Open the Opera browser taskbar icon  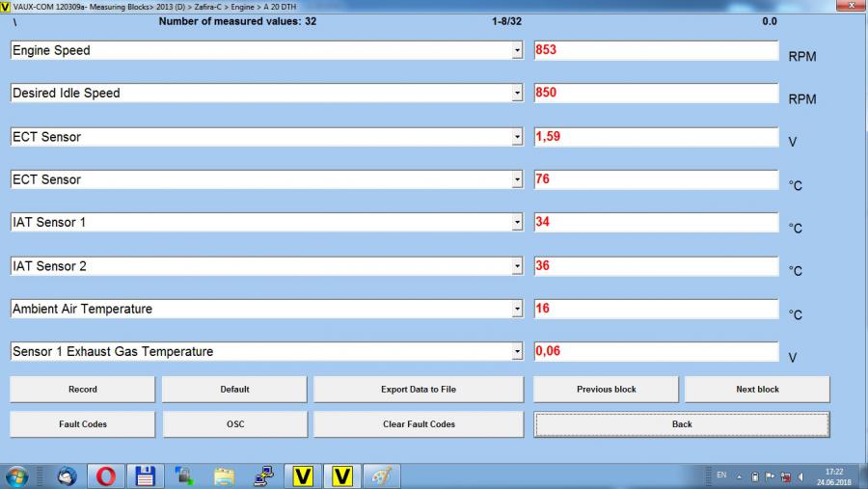pos(104,475)
